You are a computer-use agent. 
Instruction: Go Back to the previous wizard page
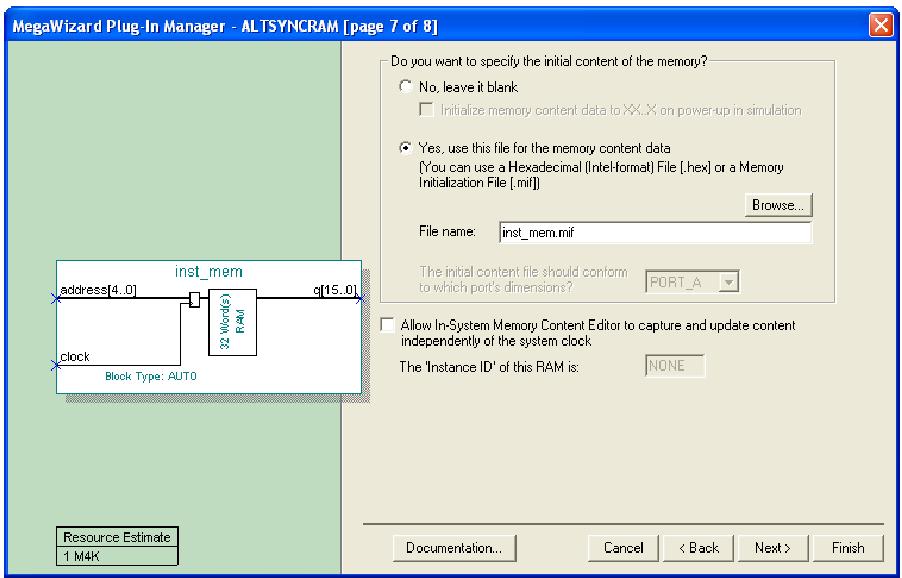[698, 548]
